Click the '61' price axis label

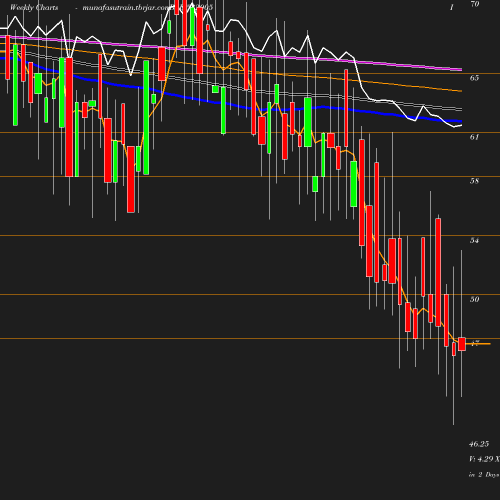point(474,137)
